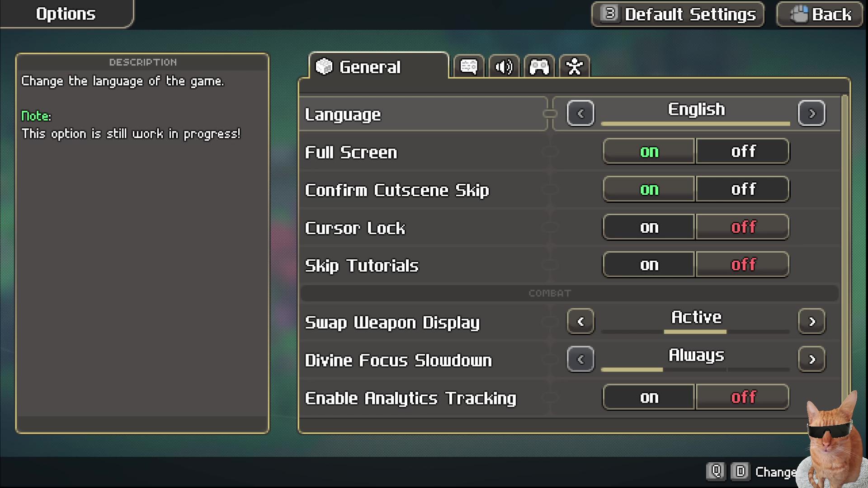Viewport: 868px width, 488px height.
Task: Click the fist icon beside Back
Action: pyautogui.click(x=798, y=14)
